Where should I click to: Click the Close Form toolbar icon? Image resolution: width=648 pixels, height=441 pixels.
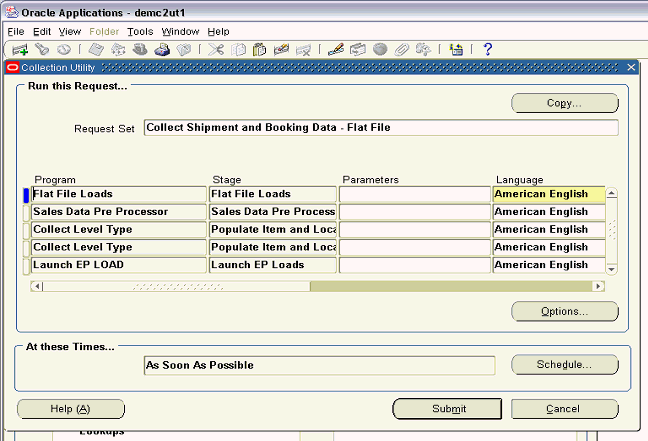184,50
